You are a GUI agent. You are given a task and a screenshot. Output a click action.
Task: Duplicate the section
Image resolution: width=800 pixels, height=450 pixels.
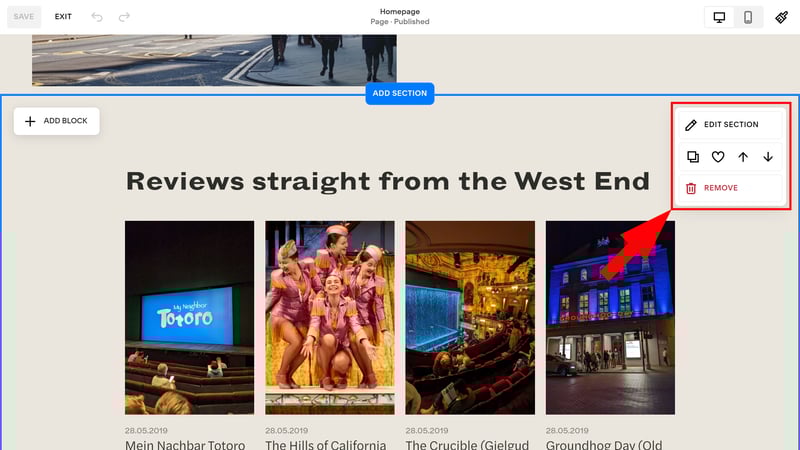coord(693,157)
